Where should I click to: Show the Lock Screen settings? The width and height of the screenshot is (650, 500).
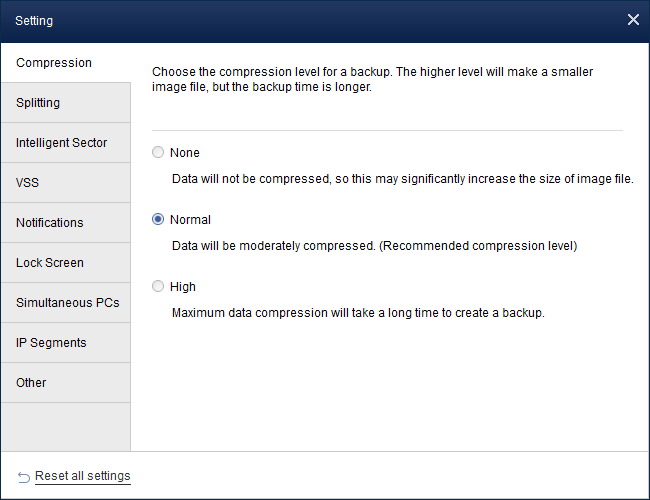point(50,263)
